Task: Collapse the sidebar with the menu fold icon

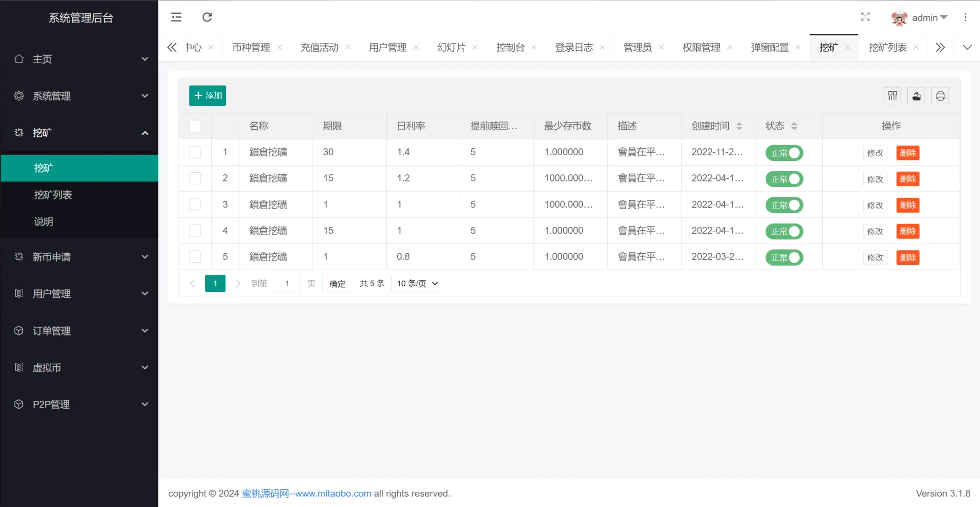Action: pyautogui.click(x=176, y=17)
